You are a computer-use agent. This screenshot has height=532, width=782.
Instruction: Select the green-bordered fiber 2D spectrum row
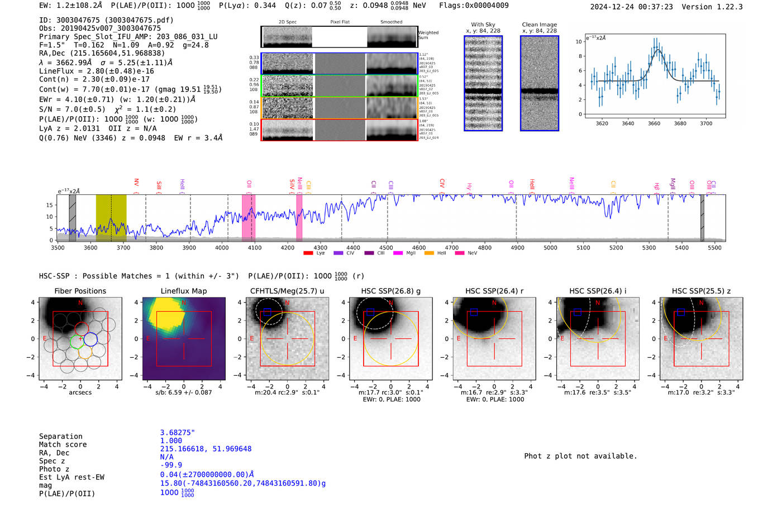click(x=339, y=85)
